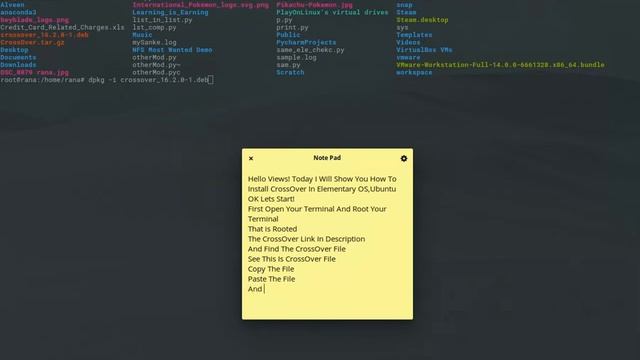
Task: Click the "Hello Views!" opening line
Action: (322, 179)
